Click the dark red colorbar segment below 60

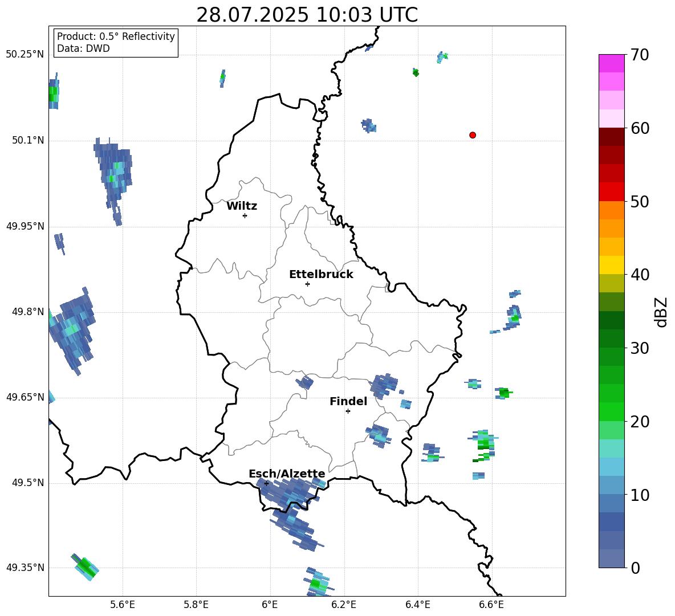tap(611, 136)
